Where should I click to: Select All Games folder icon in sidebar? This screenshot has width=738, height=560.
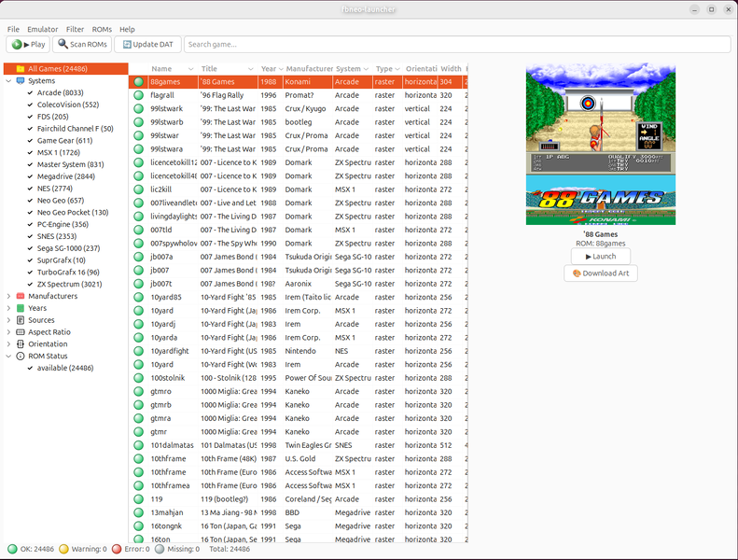pyautogui.click(x=21, y=69)
